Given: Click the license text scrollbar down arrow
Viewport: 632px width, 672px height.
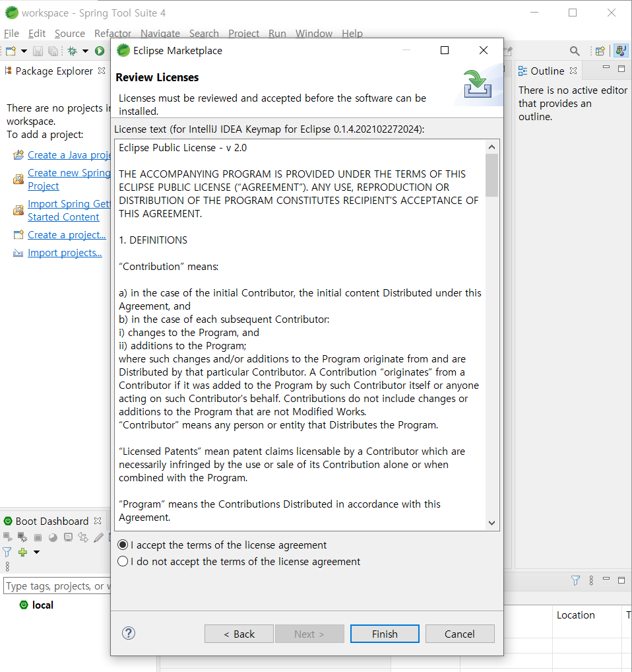Looking at the screenshot, I should coord(491,523).
